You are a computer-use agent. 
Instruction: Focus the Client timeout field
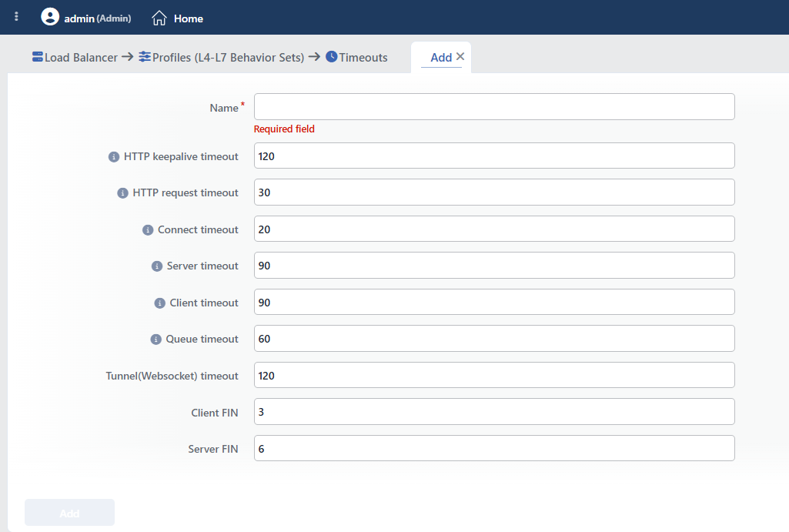pos(494,302)
